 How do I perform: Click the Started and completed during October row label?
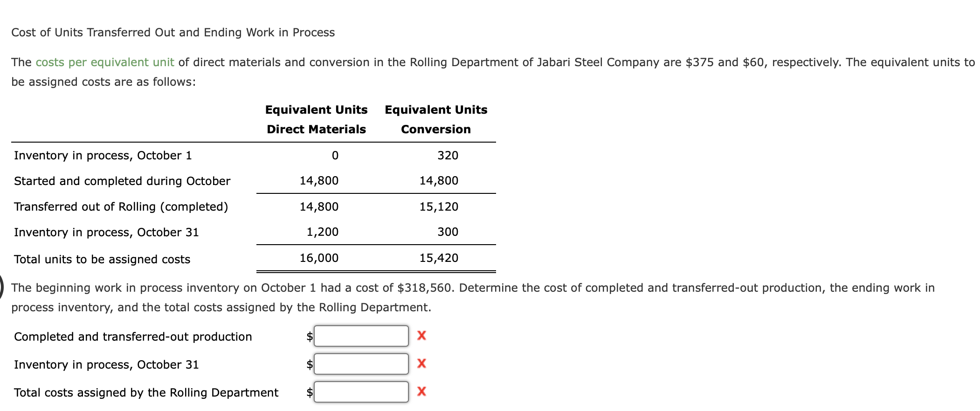122,181
